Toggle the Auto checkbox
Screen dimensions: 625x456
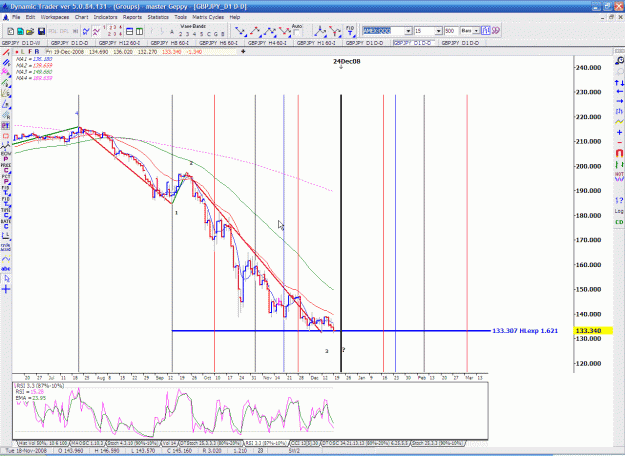pos(297,33)
